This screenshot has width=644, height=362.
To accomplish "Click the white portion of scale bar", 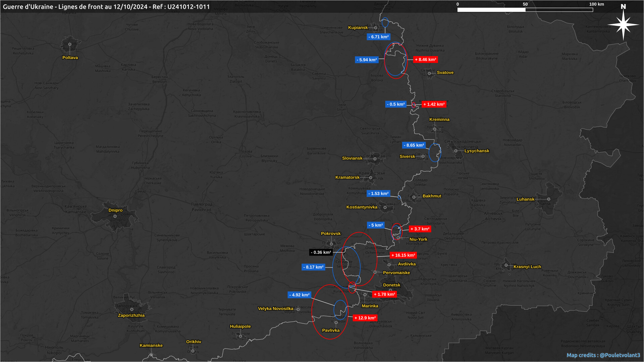I will (491, 10).
